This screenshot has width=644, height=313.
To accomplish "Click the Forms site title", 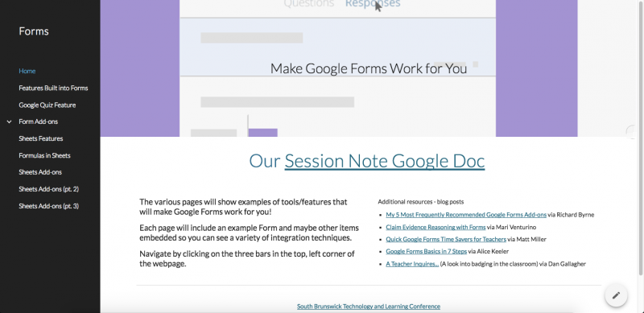I will (x=34, y=31).
